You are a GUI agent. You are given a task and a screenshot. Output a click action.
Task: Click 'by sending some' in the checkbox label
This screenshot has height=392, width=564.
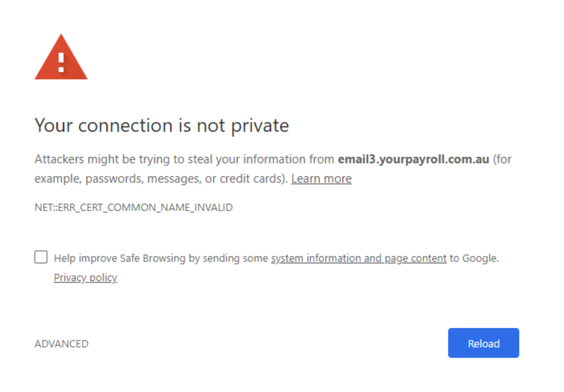(x=228, y=258)
